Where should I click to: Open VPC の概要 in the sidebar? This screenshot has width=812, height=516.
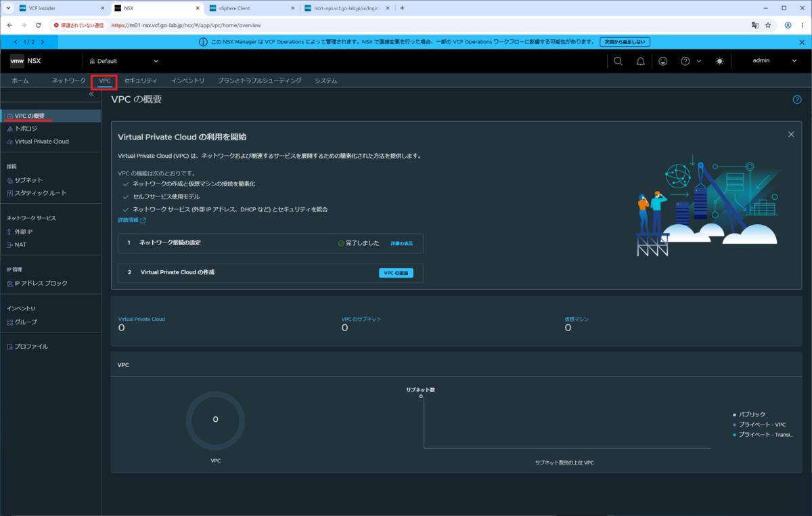pyautogui.click(x=51, y=116)
